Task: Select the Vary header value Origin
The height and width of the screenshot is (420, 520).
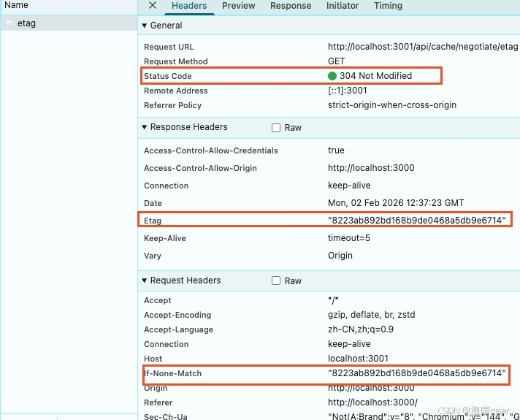Action: (340, 256)
